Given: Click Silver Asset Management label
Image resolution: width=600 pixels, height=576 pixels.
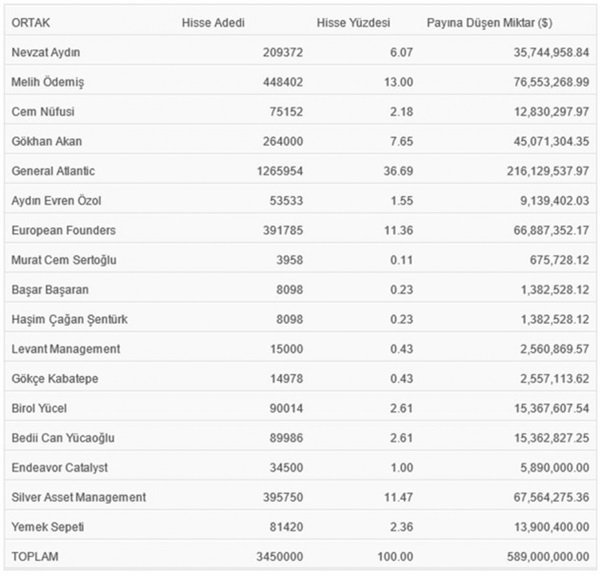Looking at the screenshot, I should 78,497.
